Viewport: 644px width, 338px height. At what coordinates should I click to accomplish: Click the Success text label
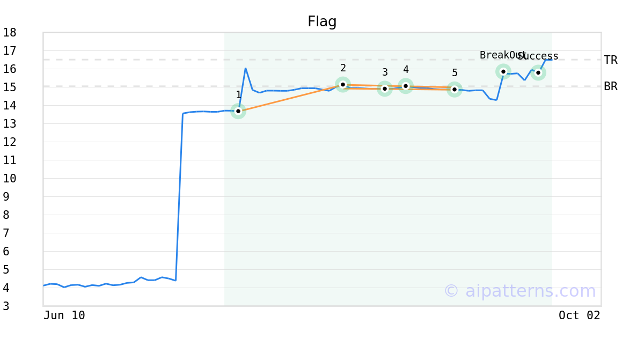(x=538, y=56)
